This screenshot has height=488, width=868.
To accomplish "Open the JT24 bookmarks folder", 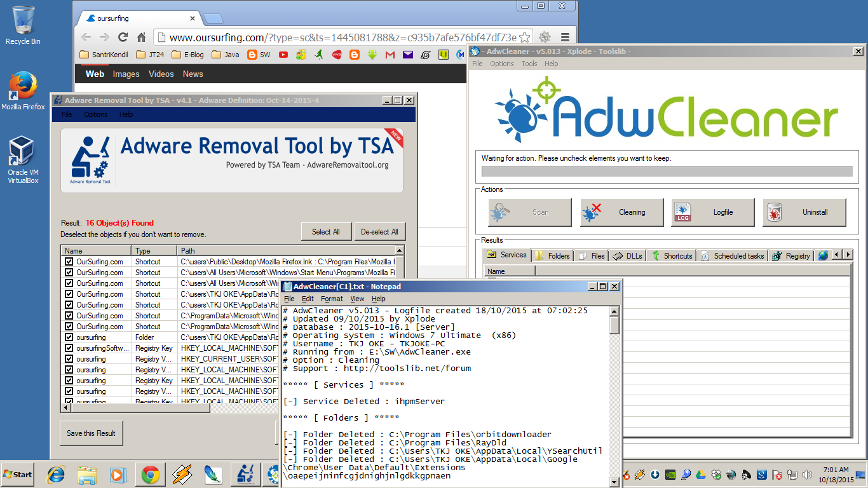I will point(150,55).
